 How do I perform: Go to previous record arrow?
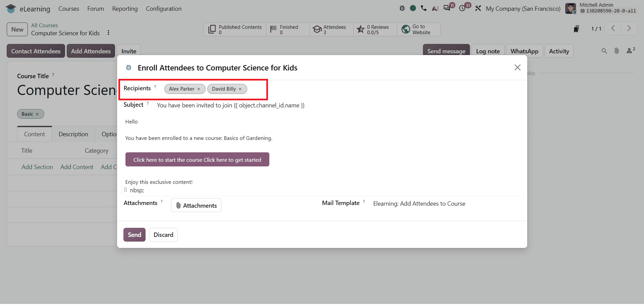[x=613, y=29]
